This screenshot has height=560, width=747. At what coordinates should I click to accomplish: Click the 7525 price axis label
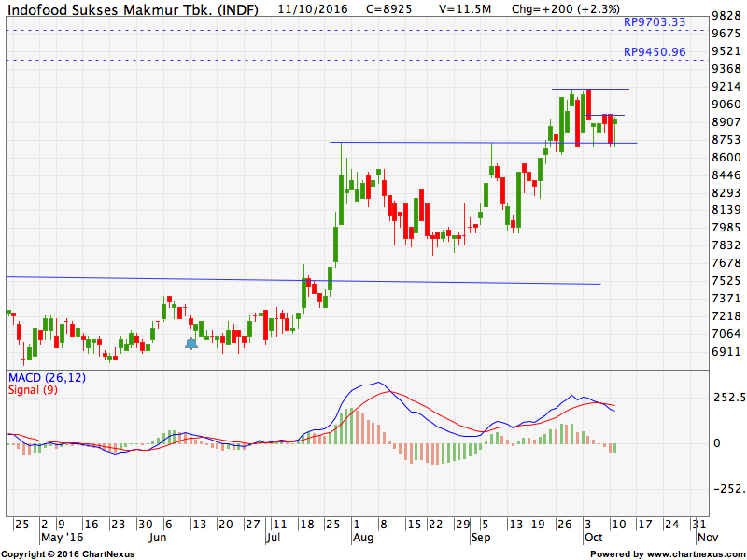click(726, 281)
